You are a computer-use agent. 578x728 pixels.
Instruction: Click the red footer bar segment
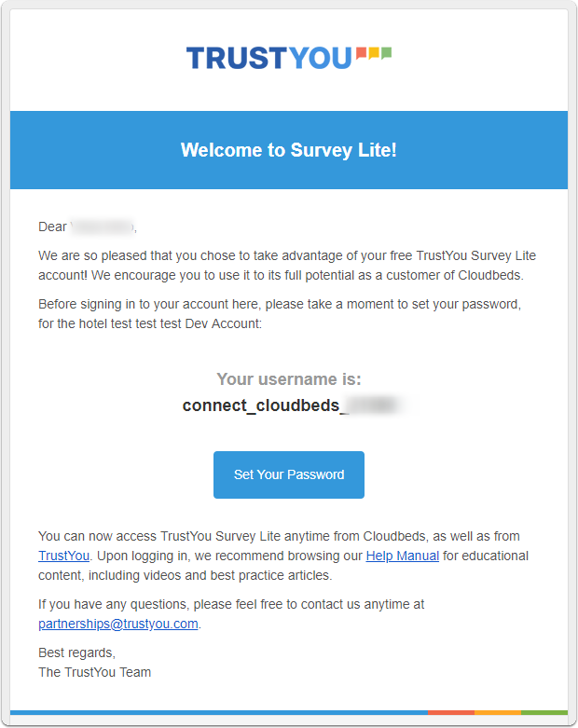click(451, 712)
